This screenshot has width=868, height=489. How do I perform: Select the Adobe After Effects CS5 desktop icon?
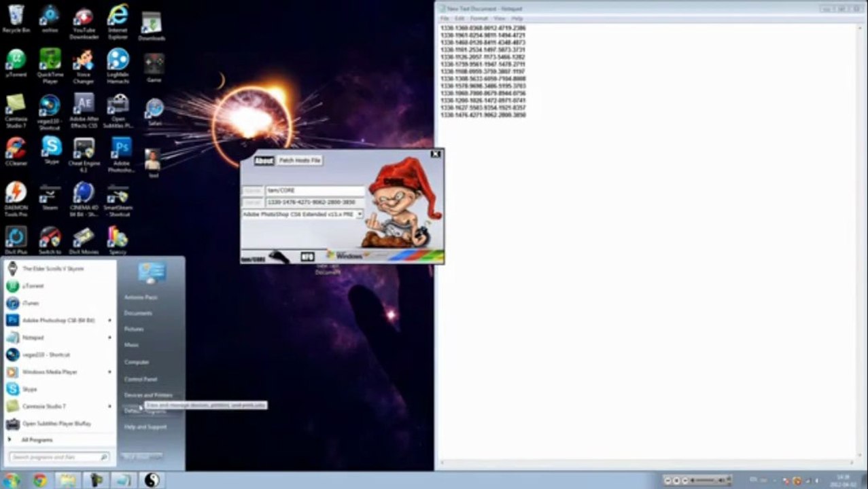tap(84, 110)
